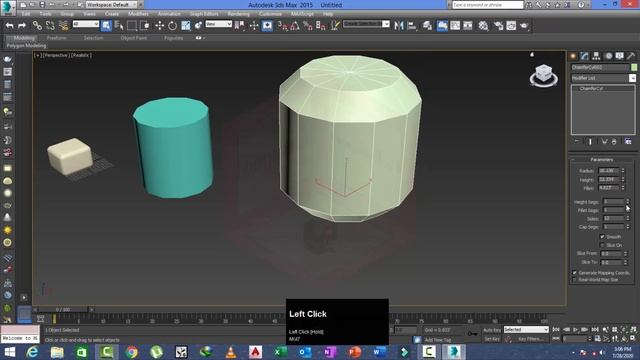Activate the Select Object tool
This screenshot has width=640, height=360.
click(x=106, y=26)
